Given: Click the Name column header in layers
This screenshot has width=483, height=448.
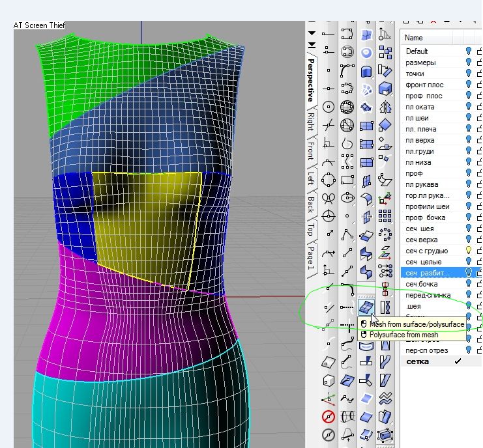Looking at the screenshot, I should tap(415, 38).
